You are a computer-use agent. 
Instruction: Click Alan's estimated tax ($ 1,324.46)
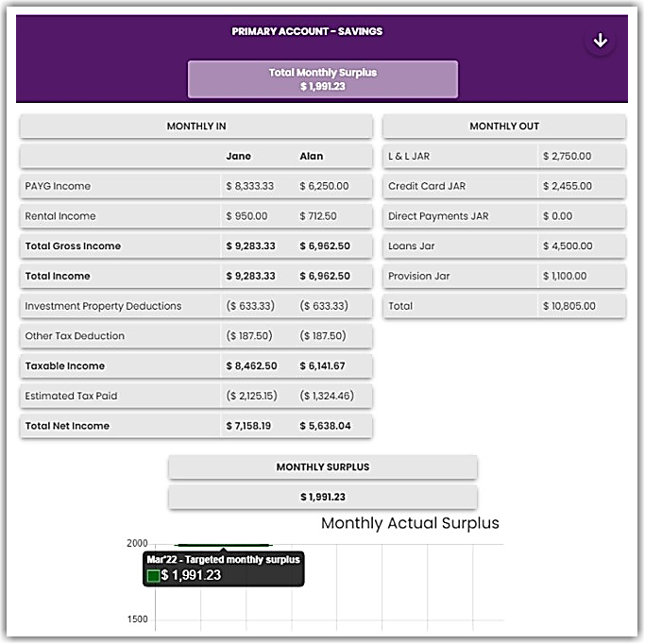coord(327,396)
